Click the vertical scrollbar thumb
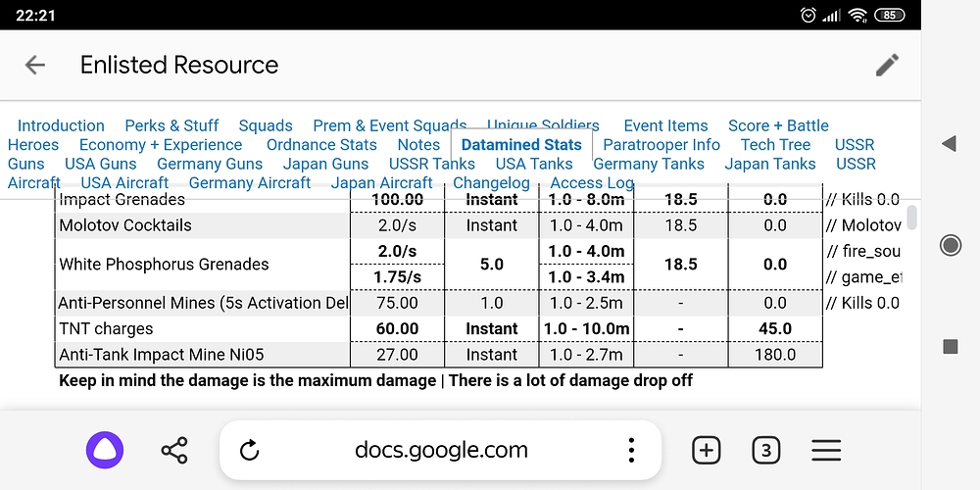This screenshot has height=490, width=980. [x=912, y=217]
